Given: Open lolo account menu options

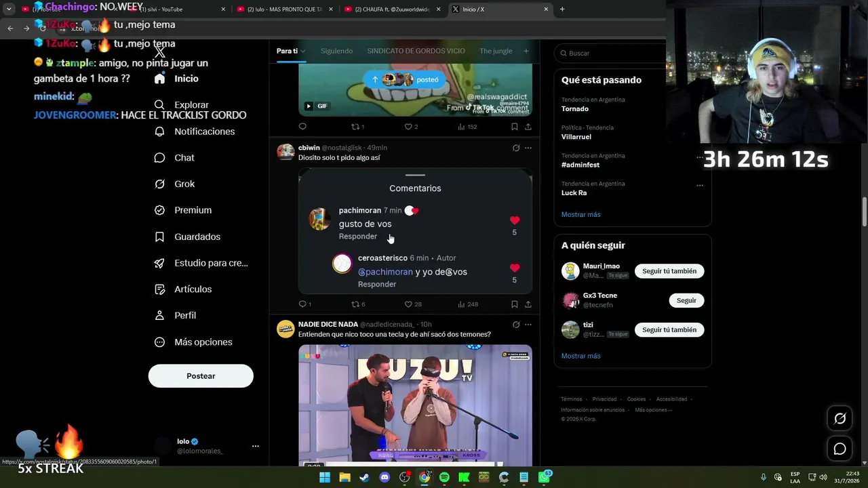Looking at the screenshot, I should coord(255,446).
